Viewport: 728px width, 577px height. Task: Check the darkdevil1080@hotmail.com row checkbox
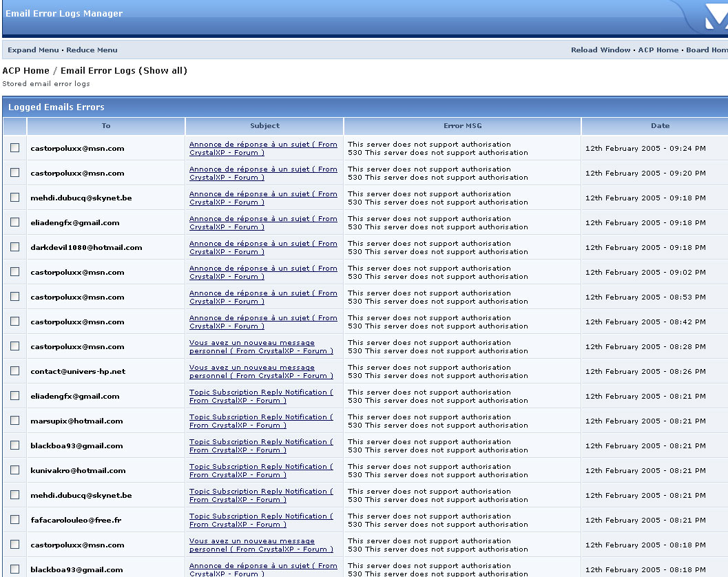[15, 246]
